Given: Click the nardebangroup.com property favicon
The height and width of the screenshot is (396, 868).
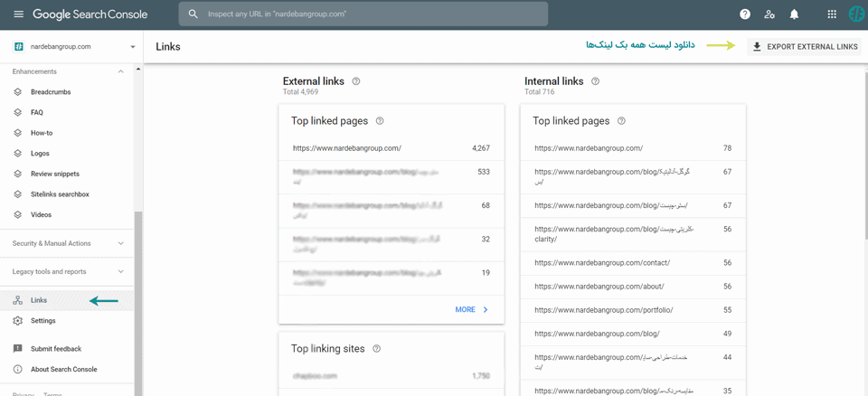Looking at the screenshot, I should pyautogui.click(x=18, y=47).
